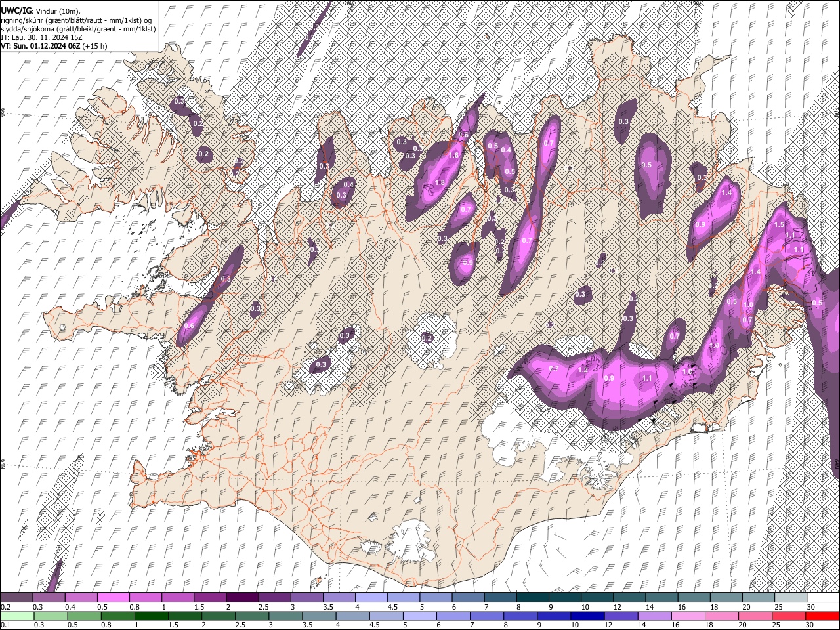Pick lower legend pink swatch 18 to 20
The height and width of the screenshot is (630, 840).
[x=721, y=616]
